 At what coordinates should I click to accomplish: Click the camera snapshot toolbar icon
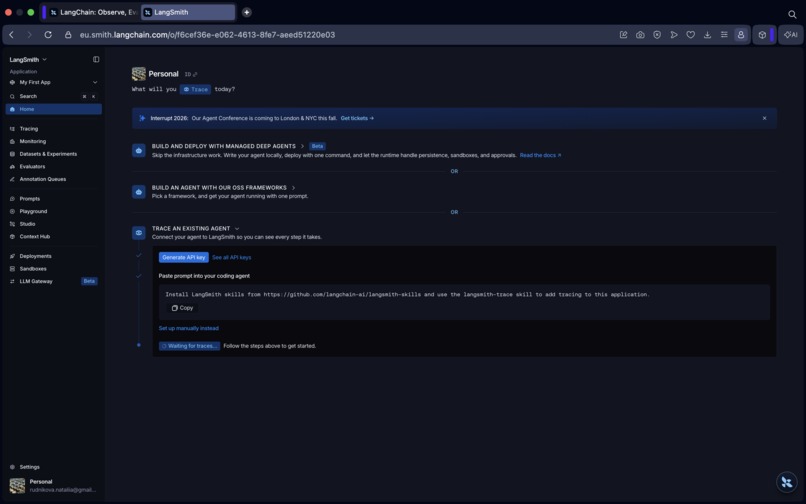[x=640, y=35]
